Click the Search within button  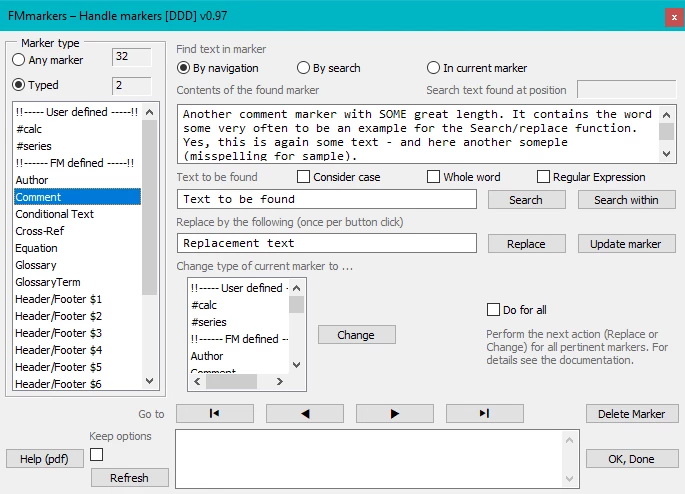coord(626,200)
